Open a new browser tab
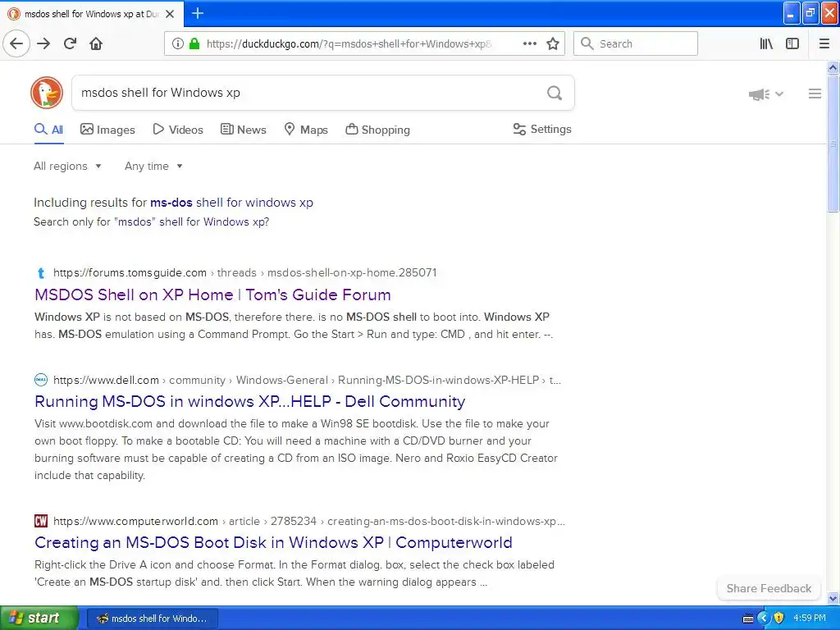The image size is (840, 630). click(x=197, y=13)
